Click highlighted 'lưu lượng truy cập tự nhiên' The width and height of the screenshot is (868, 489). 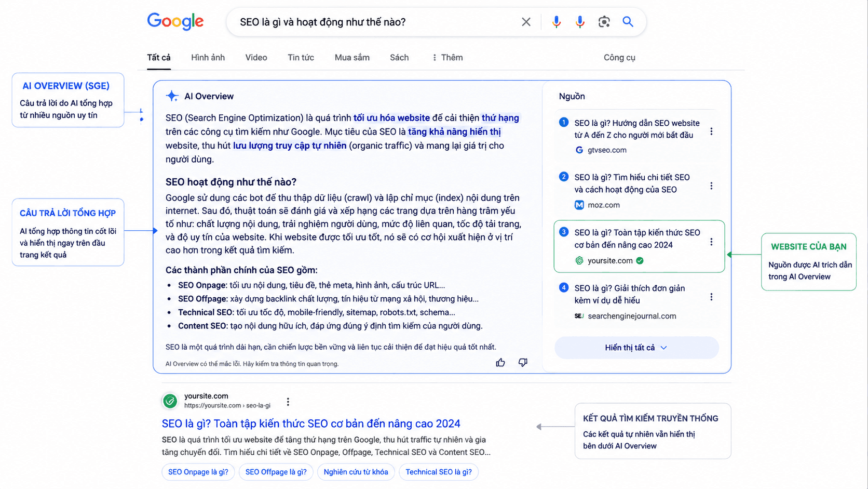[290, 146]
